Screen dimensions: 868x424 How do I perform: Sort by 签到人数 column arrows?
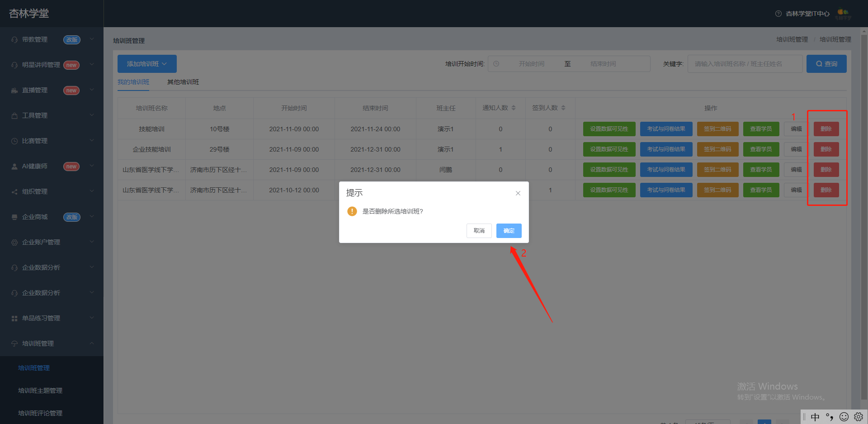pos(563,108)
